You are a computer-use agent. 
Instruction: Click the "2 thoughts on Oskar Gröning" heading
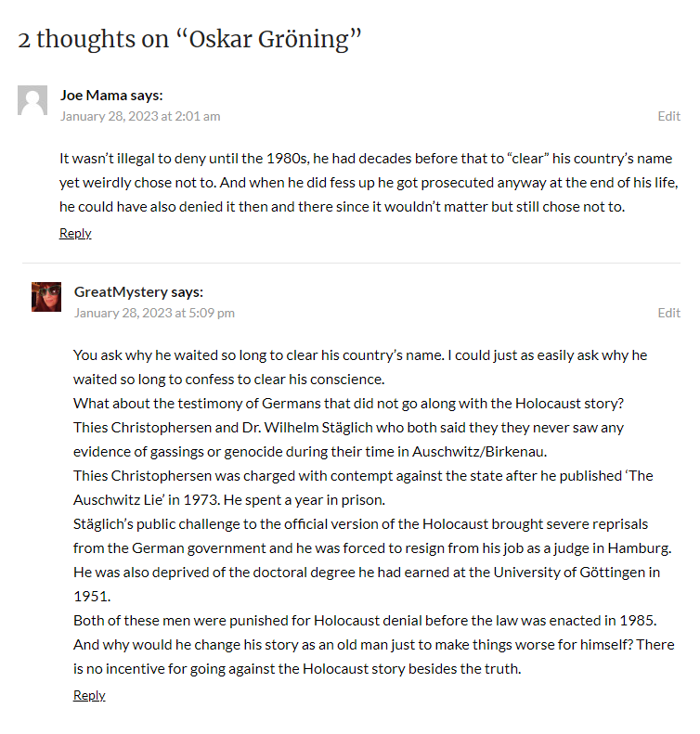pyautogui.click(x=189, y=39)
